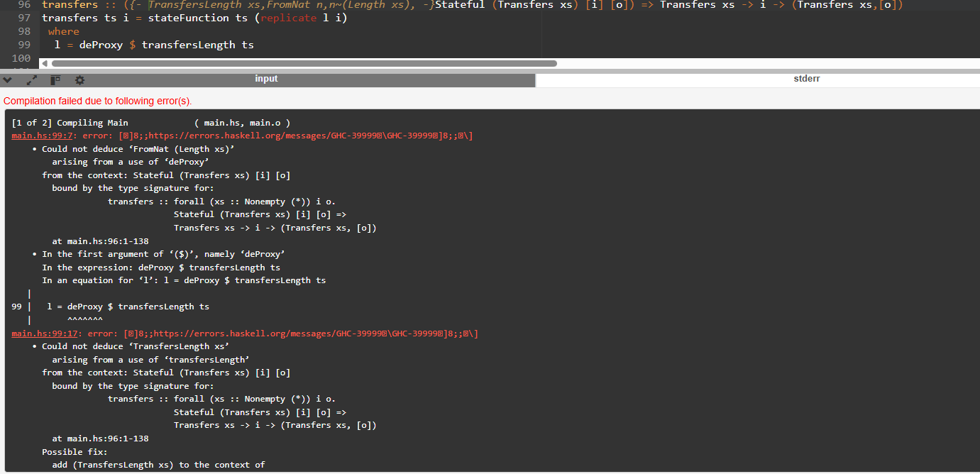Collapse the console panel with the chevron icon

(x=8, y=80)
